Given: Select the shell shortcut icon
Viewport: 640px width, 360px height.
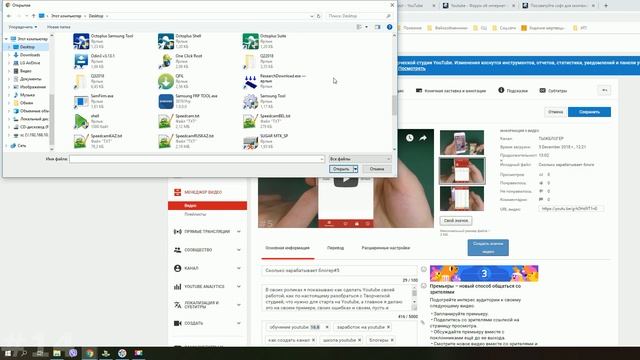Looking at the screenshot, I should tap(81, 121).
